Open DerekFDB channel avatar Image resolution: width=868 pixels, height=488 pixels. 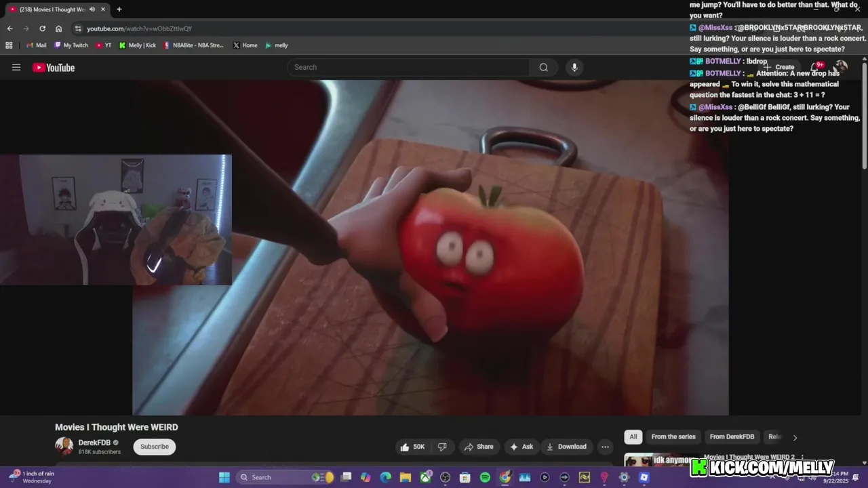[64, 446]
